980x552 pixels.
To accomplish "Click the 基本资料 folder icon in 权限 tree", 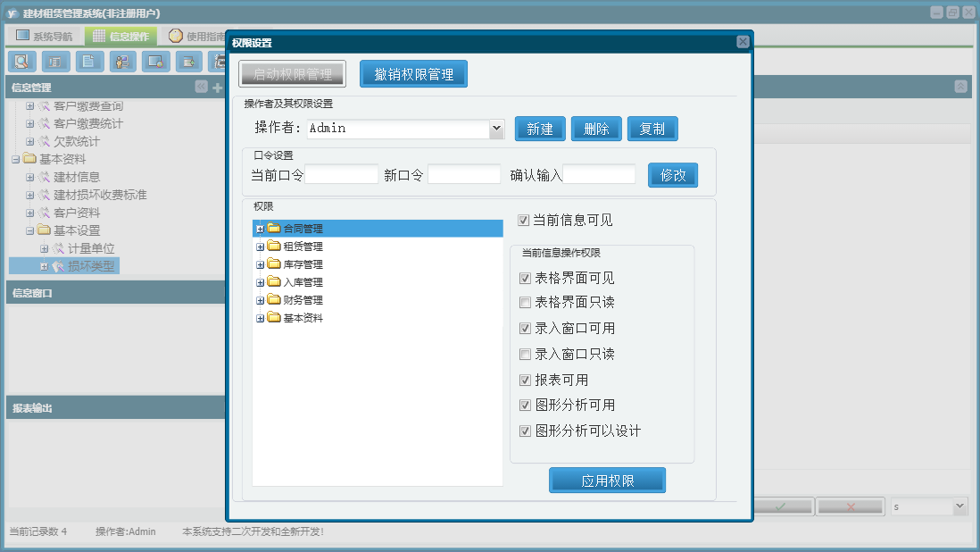I will [274, 318].
